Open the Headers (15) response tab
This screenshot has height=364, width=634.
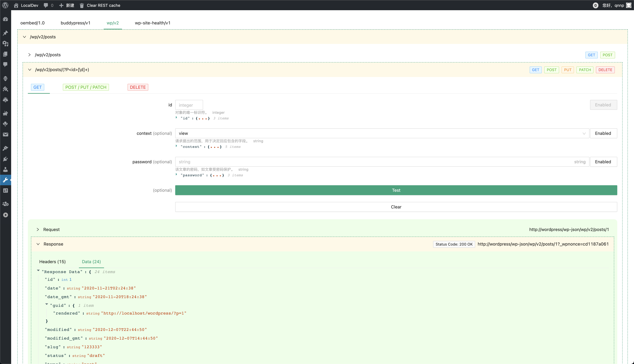click(52, 261)
